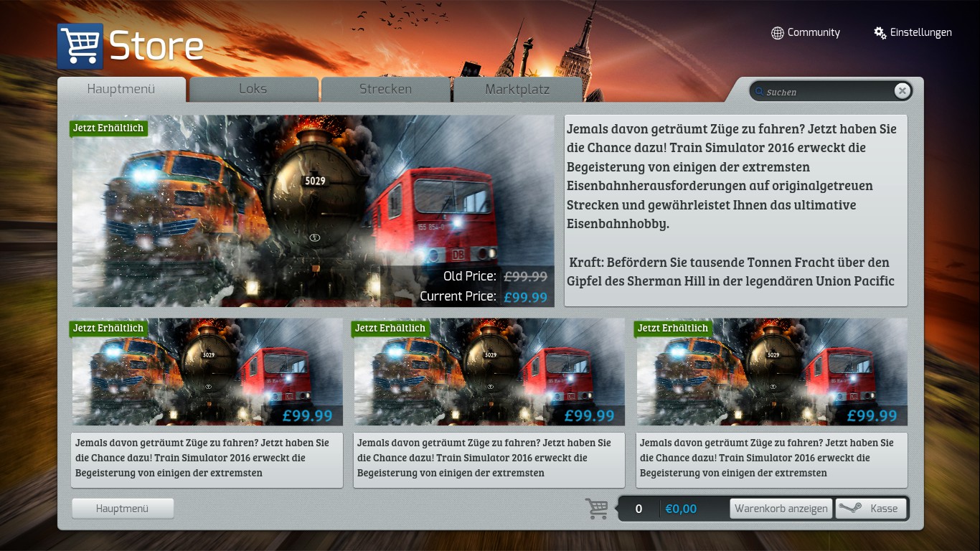The width and height of the screenshot is (980, 551).
Task: Clear the search with the X button
Action: click(x=903, y=90)
